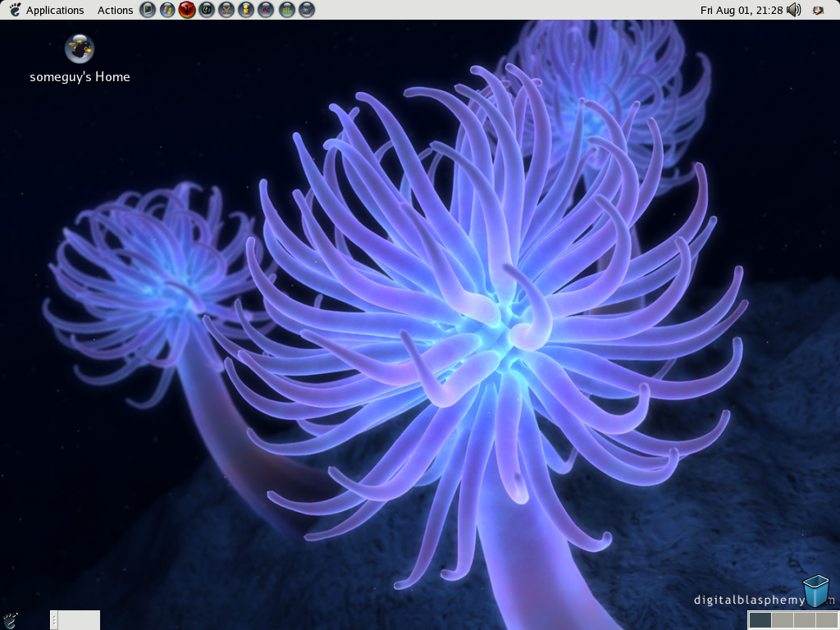Switch to the second workspace

[783, 620]
